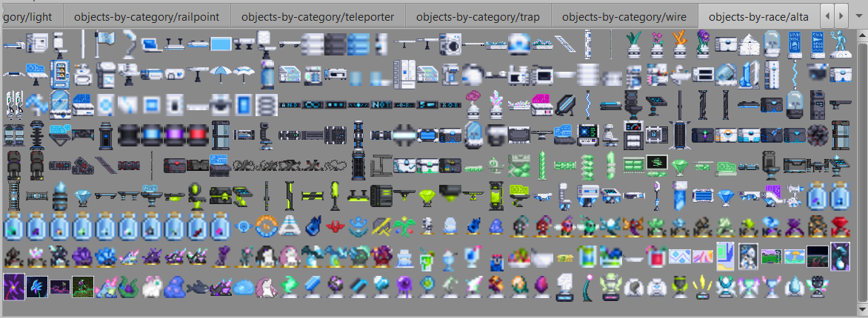Open the objects-by-category/teleporter tab

tap(318, 16)
